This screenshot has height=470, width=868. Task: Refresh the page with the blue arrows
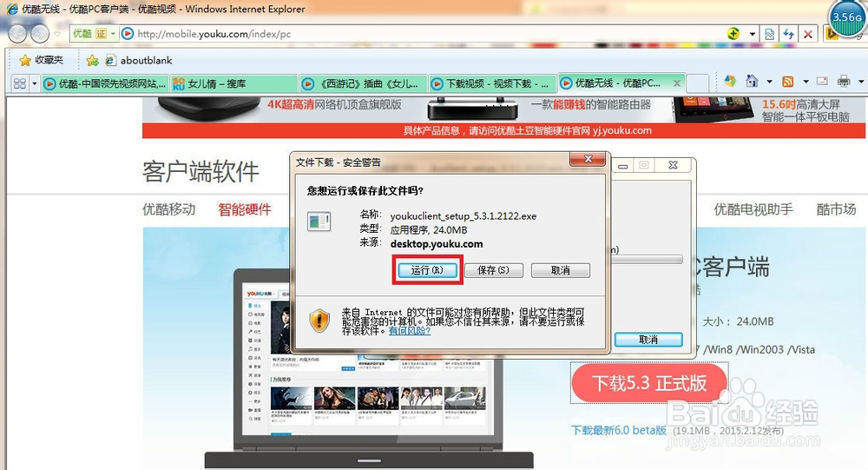(789, 35)
